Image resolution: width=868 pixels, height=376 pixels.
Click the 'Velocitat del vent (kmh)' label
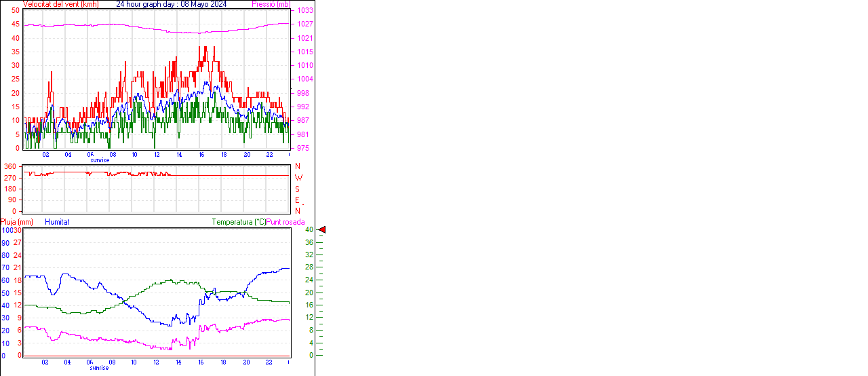point(61,4)
